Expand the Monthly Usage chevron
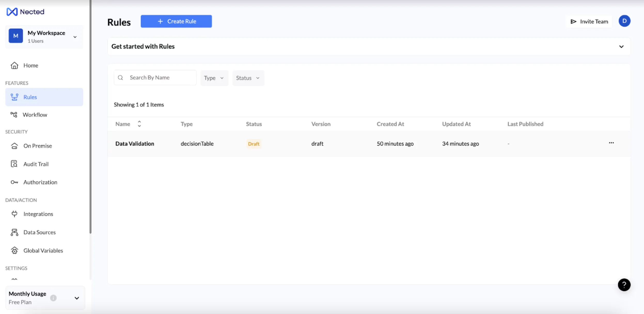This screenshot has width=644, height=314. tap(77, 298)
